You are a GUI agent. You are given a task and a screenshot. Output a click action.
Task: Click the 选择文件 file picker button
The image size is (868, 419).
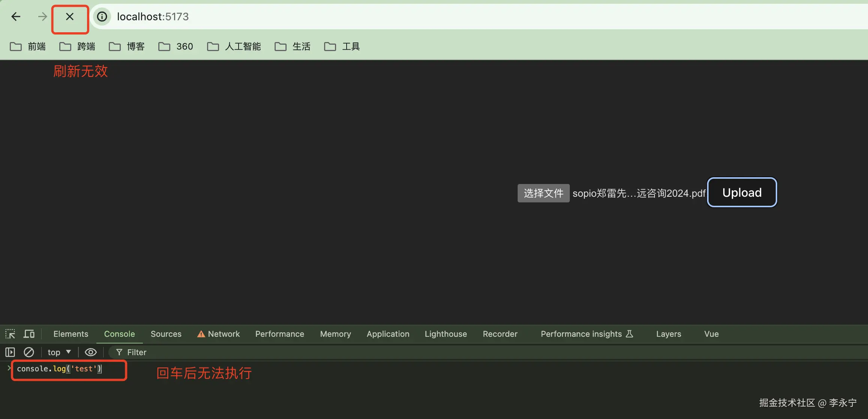click(x=543, y=193)
